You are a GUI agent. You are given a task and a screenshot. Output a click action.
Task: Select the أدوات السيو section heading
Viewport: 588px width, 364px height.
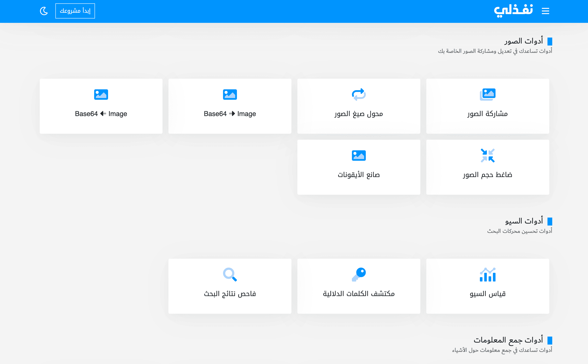(524, 221)
